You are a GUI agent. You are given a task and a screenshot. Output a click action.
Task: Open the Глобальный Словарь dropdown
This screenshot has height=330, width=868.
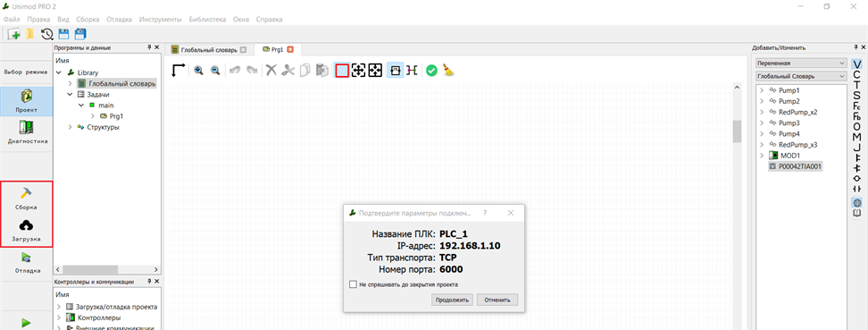[802, 76]
